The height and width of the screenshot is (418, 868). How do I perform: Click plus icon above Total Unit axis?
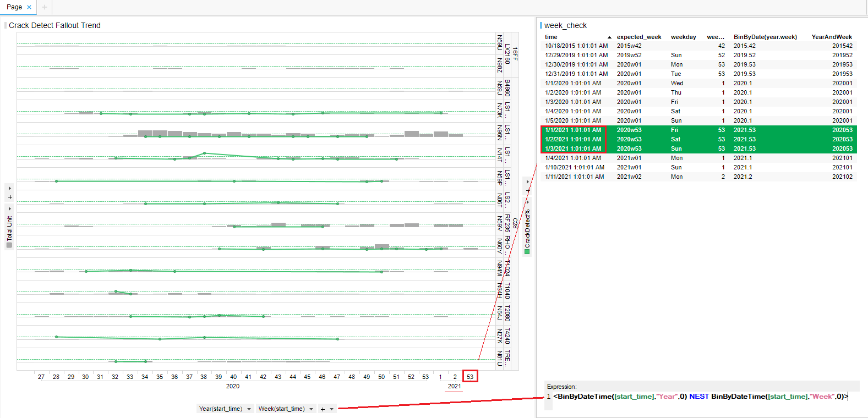click(10, 197)
